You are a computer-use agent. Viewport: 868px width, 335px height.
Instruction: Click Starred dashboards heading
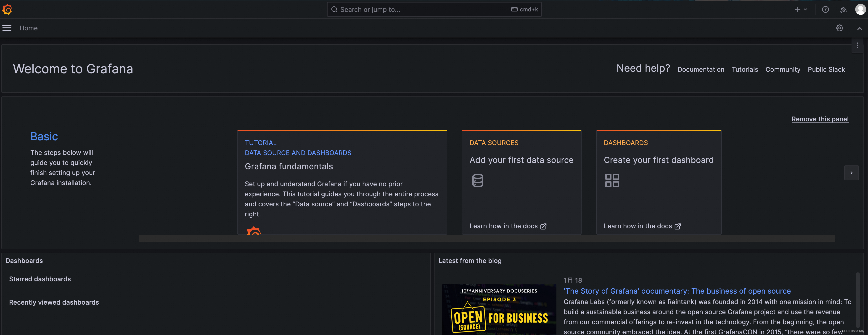pyautogui.click(x=40, y=279)
